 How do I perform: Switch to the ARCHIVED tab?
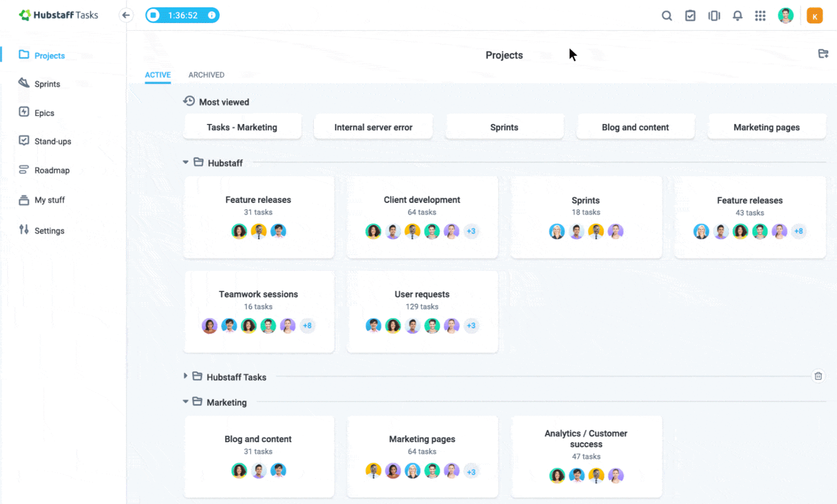click(x=207, y=75)
